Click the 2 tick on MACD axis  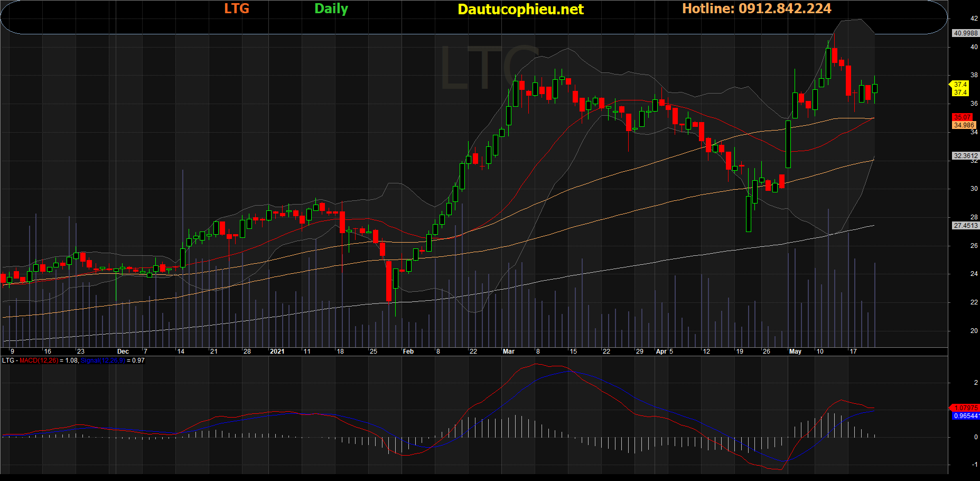coord(976,383)
